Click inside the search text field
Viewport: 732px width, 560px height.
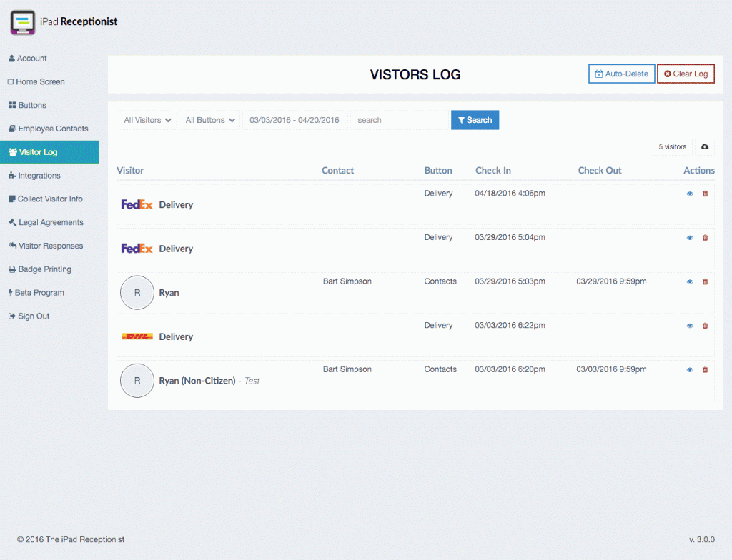(399, 120)
